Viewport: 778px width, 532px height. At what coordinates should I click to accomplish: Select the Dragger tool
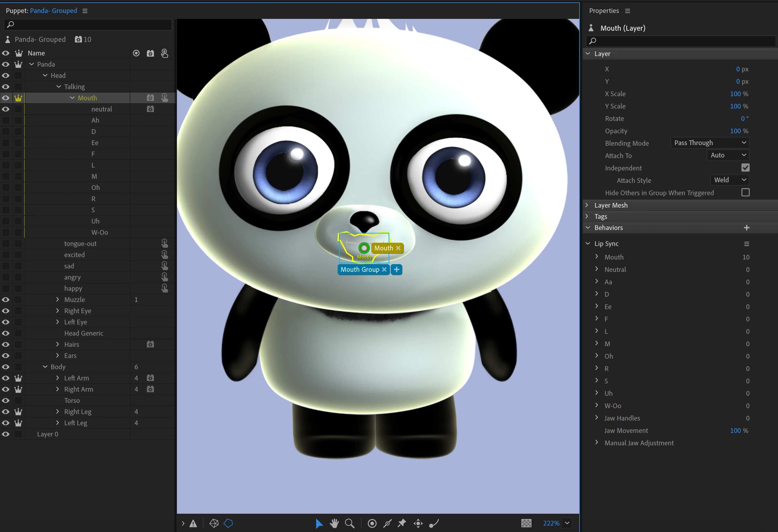(x=418, y=523)
